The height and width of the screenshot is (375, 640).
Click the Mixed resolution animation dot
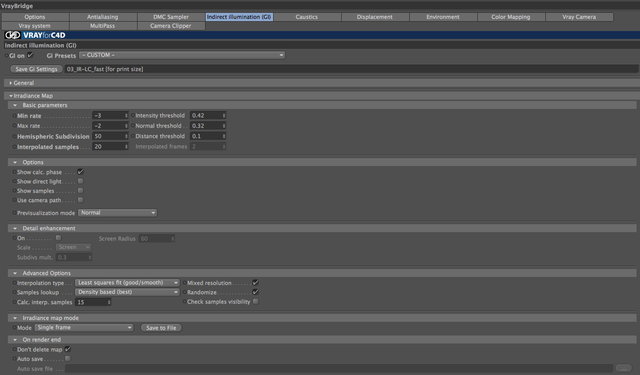click(x=184, y=283)
